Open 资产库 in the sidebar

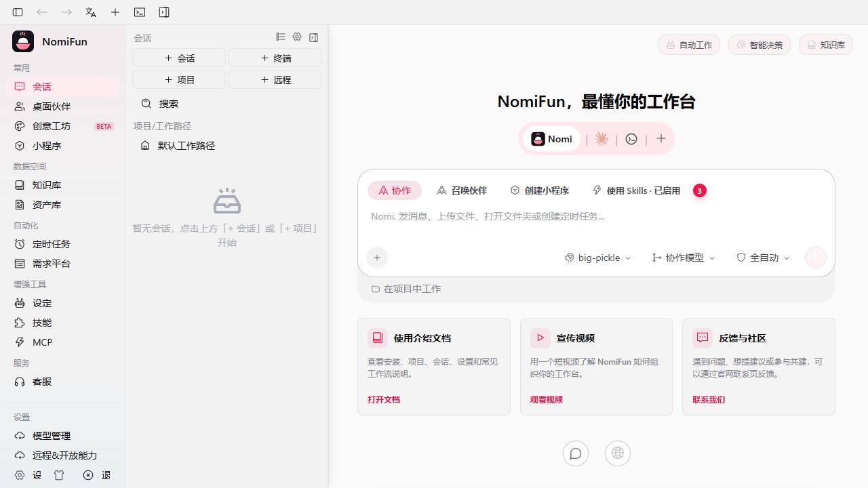[62, 205]
